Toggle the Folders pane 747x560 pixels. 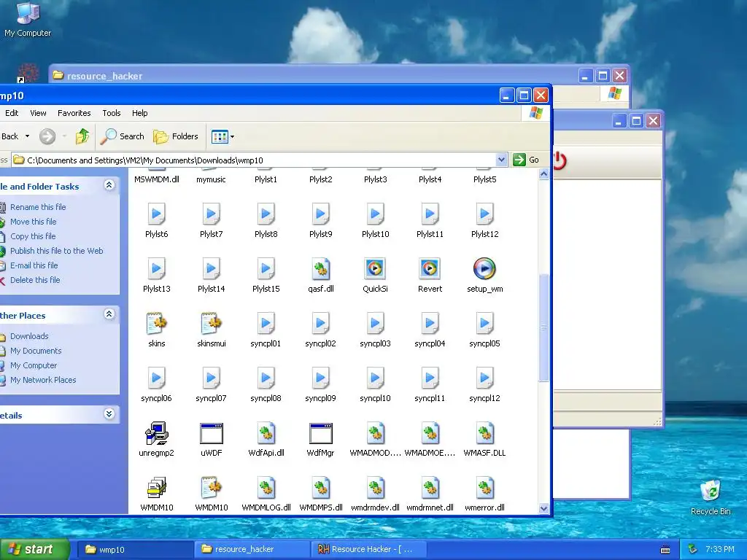[175, 136]
